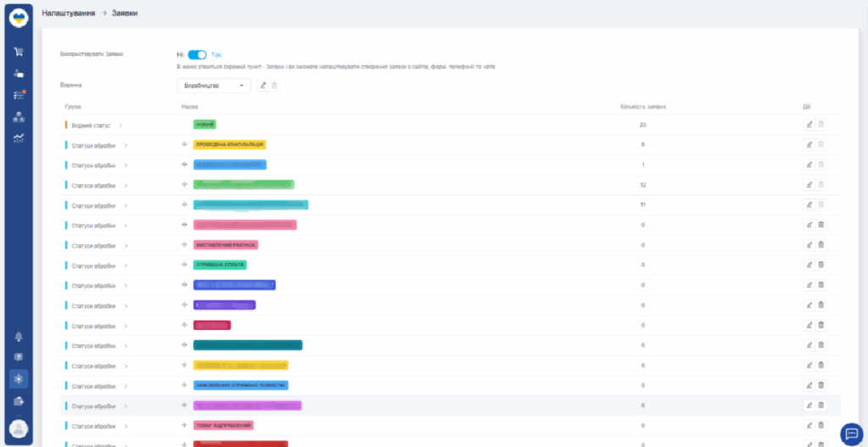Open the notifications bell in sidebar
The image size is (868, 447).
click(x=18, y=337)
